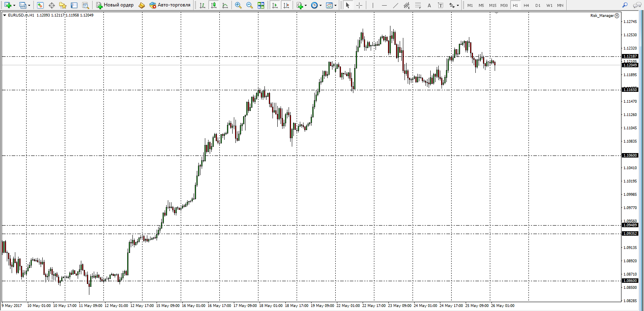Expand the Templates dropdown arrow

(335, 6)
